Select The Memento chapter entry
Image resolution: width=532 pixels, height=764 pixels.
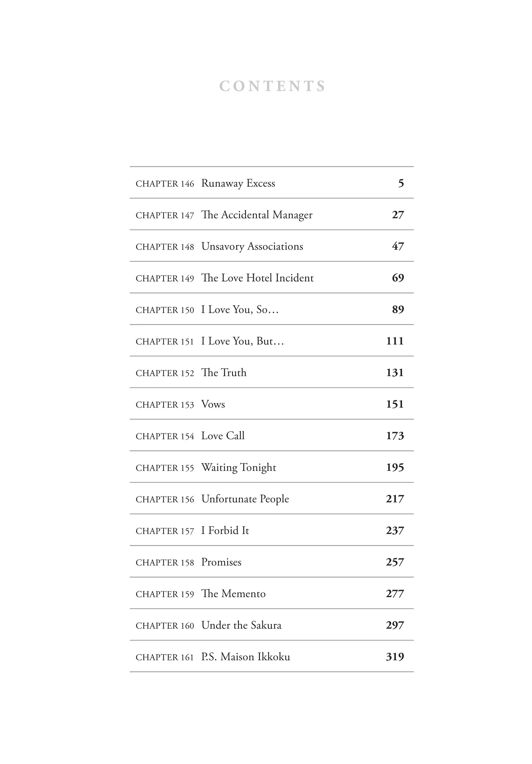(271, 594)
